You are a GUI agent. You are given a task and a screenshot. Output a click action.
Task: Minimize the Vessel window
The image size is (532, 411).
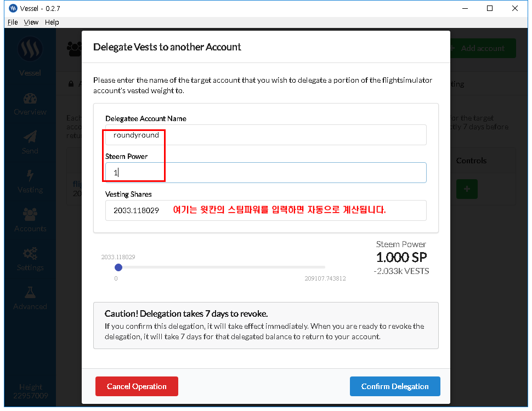tap(465, 8)
